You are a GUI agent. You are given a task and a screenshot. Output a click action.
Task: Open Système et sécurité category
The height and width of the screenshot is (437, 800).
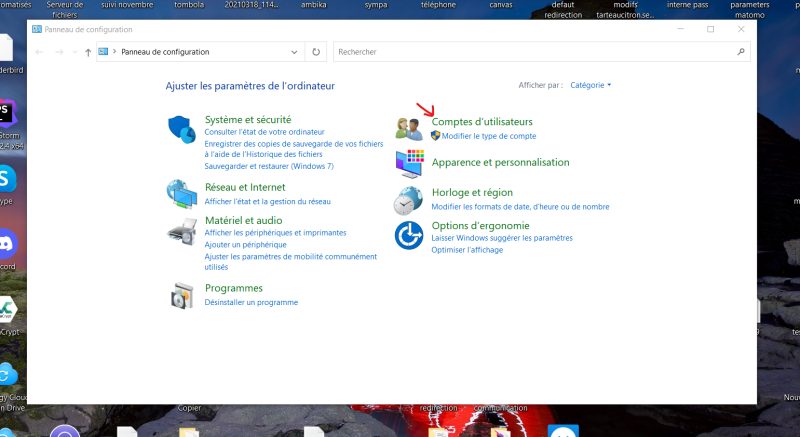coord(248,119)
